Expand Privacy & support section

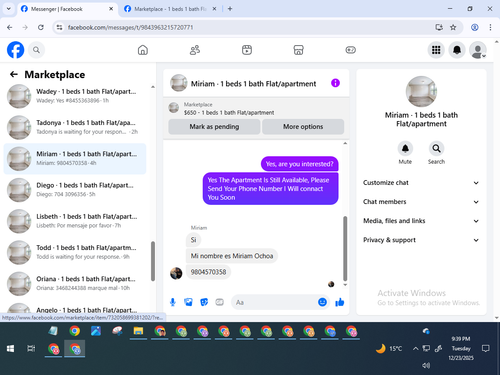421,240
